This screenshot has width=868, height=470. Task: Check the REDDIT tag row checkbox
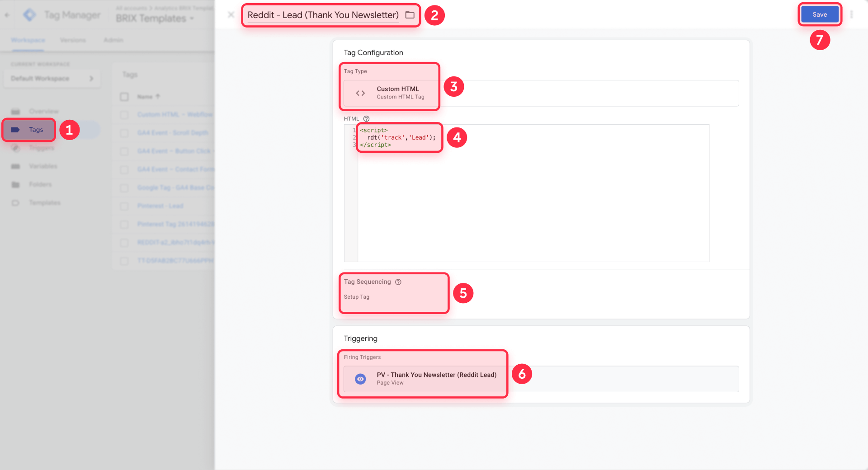(x=124, y=243)
